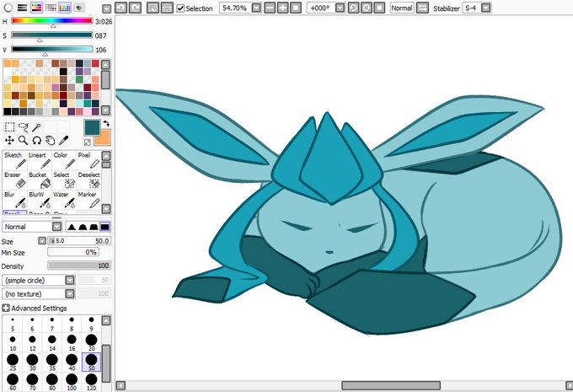Select the Eyedropper color picker tool
573x392 pixels.
pos(63,140)
